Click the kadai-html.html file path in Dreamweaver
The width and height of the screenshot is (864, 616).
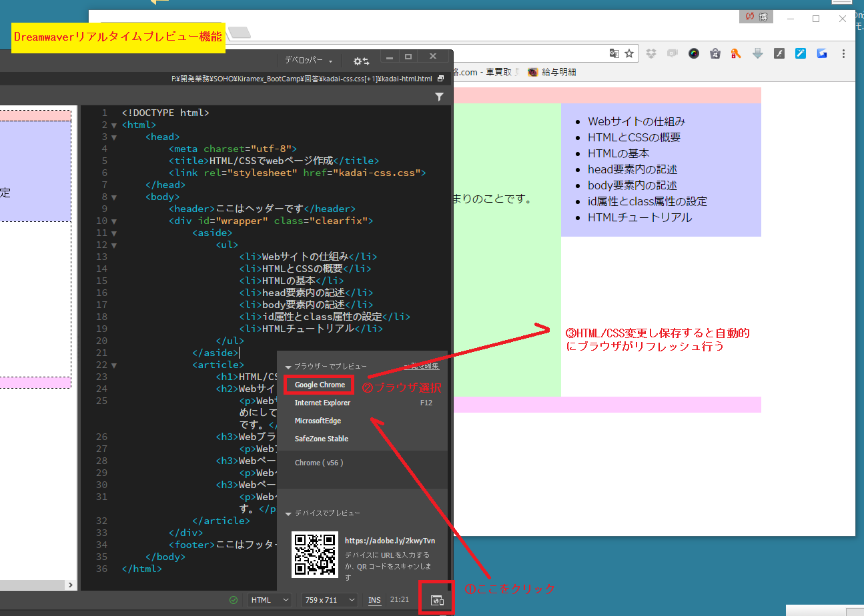click(x=302, y=79)
